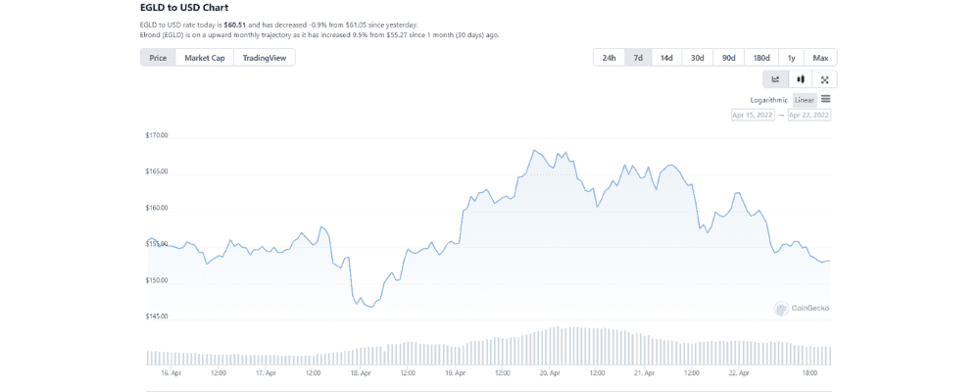Select the 24h time range
The image size is (980, 392).
609,58
